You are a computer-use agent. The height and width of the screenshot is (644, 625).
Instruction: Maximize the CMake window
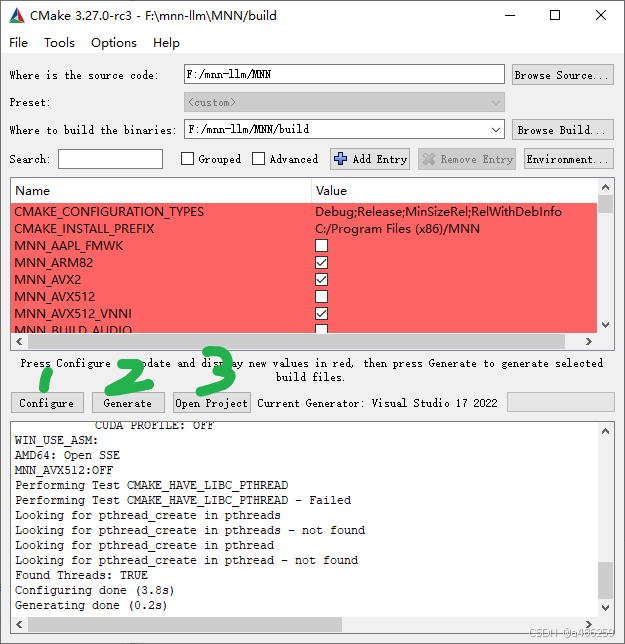click(555, 16)
